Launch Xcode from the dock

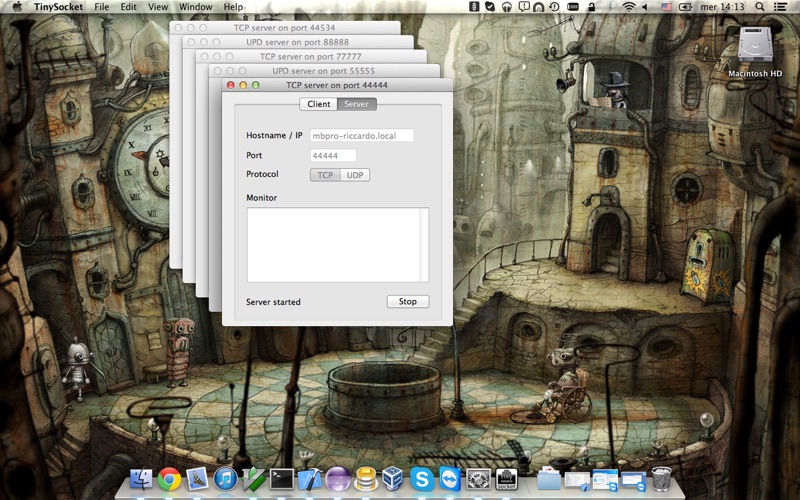tap(310, 480)
